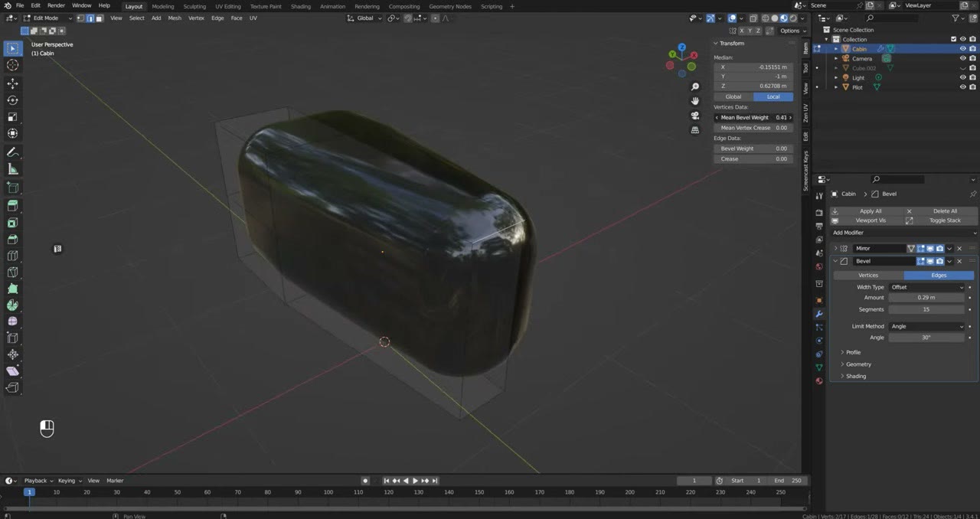
Task: Click the zoom viewport magnifier icon
Action: [694, 86]
